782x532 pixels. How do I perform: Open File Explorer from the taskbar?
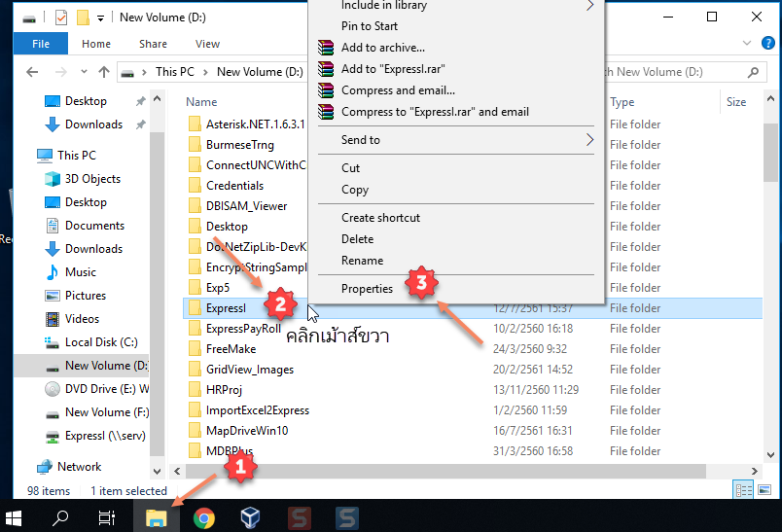click(156, 517)
